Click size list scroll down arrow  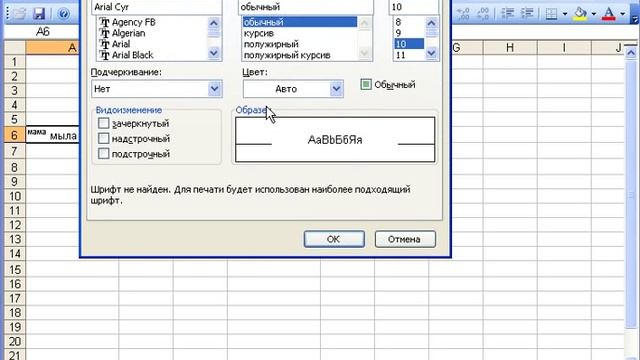(431, 53)
